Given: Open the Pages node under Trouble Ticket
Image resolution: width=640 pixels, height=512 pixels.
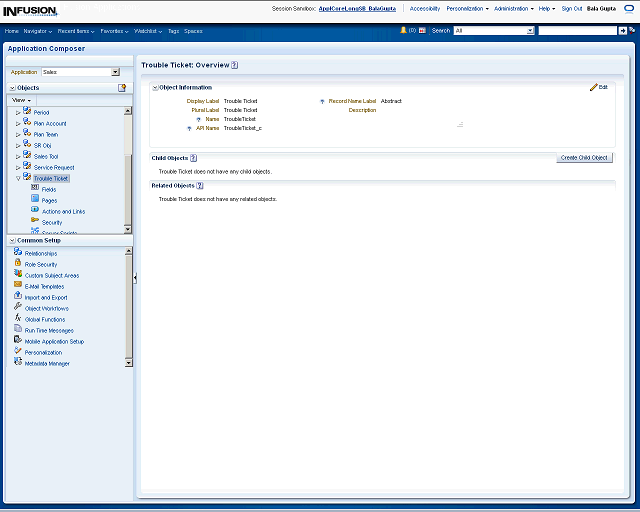Looking at the screenshot, I should tap(49, 200).
